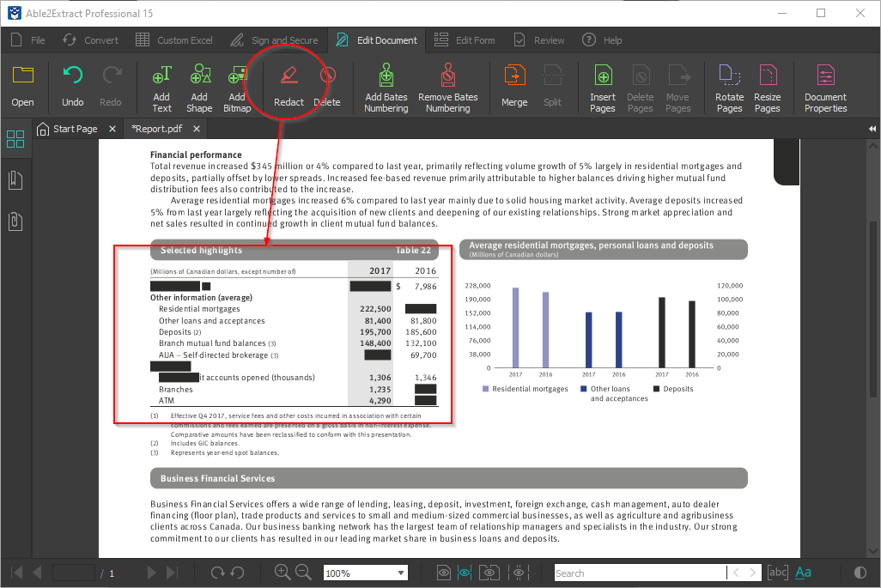The height and width of the screenshot is (588, 881).
Task: Select Remove Bates Numbering
Action: [x=447, y=86]
